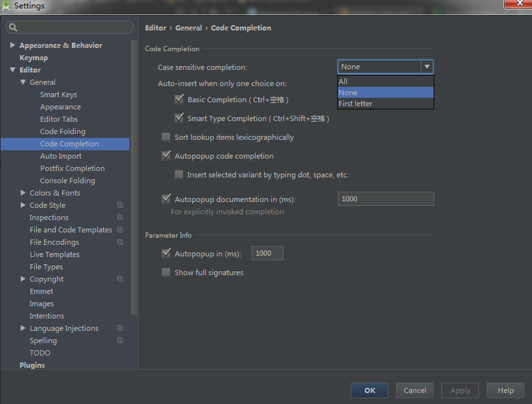
Task: Click the settings tree vertical scrollbar
Action: (134, 177)
